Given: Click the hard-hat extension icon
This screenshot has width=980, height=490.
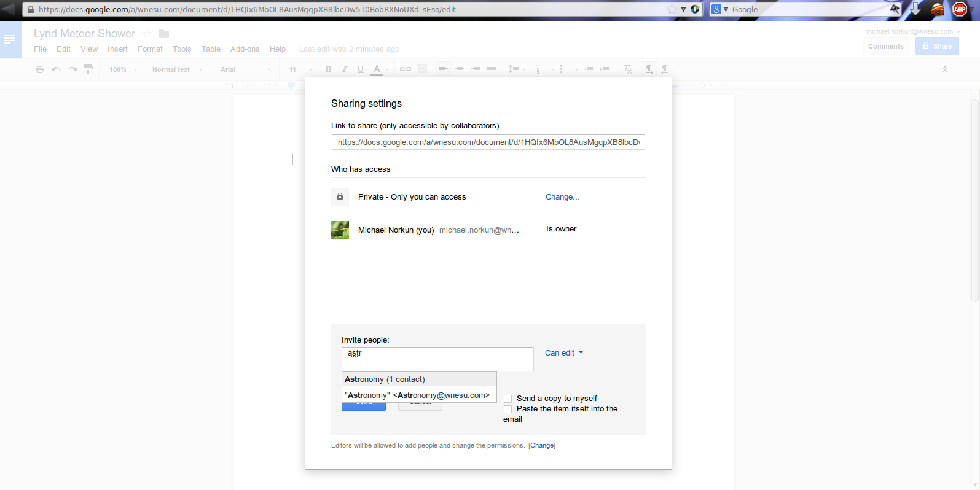Looking at the screenshot, I should point(938,9).
